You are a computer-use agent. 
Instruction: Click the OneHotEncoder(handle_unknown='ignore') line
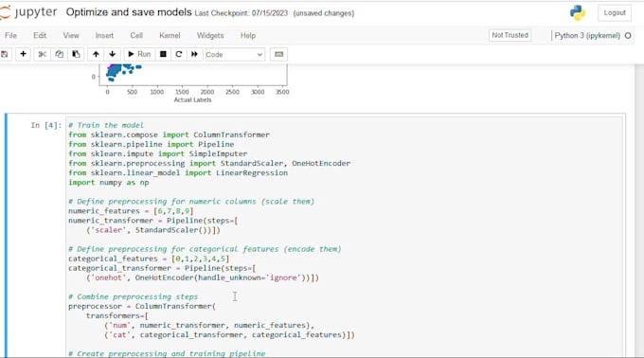(x=203, y=277)
